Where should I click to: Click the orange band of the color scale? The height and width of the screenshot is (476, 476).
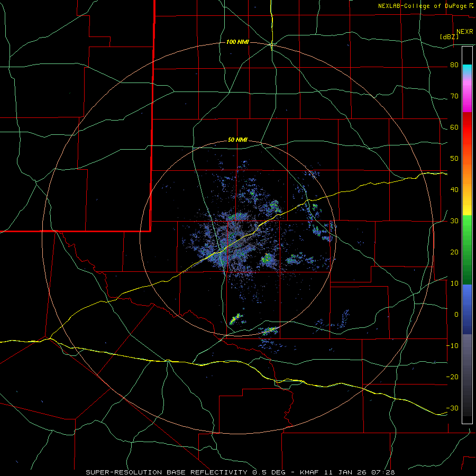click(x=467, y=173)
